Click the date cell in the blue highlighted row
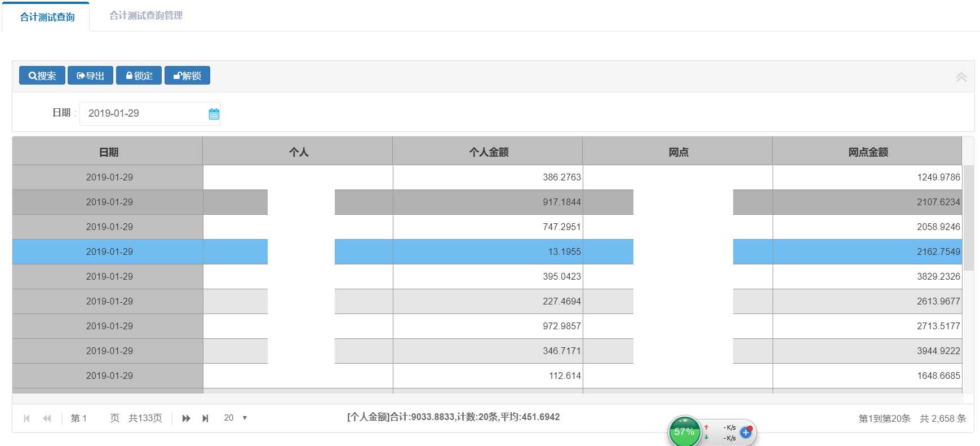The image size is (980, 446). [x=108, y=251]
